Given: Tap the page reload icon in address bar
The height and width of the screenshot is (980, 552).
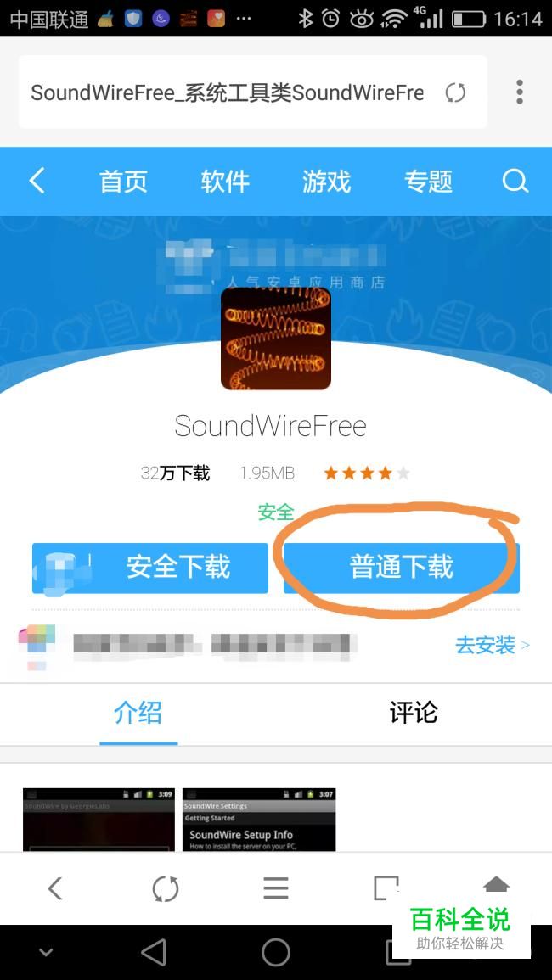Looking at the screenshot, I should tap(455, 92).
